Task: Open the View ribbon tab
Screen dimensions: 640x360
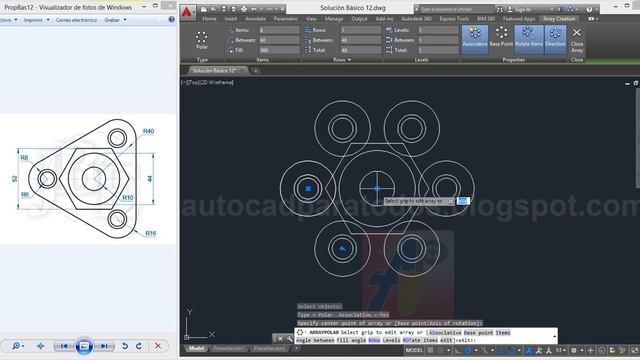Action: (311, 19)
